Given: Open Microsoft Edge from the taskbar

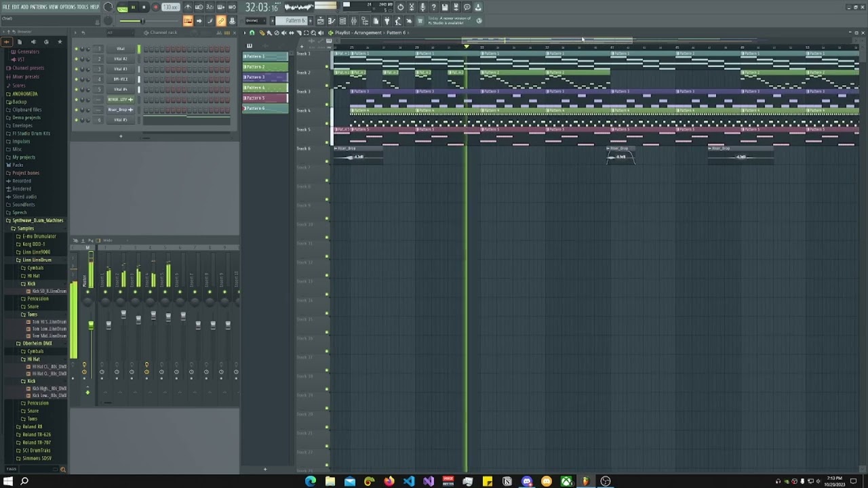Looking at the screenshot, I should pyautogui.click(x=311, y=481).
